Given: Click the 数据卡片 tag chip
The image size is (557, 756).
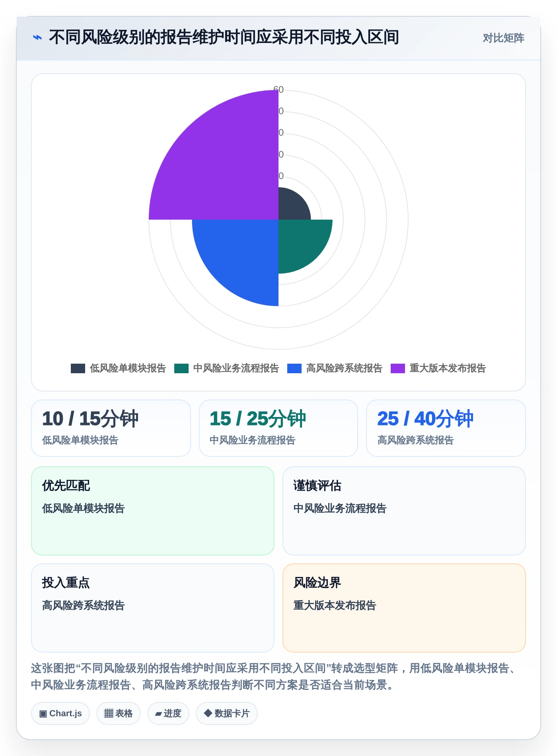Looking at the screenshot, I should [227, 713].
